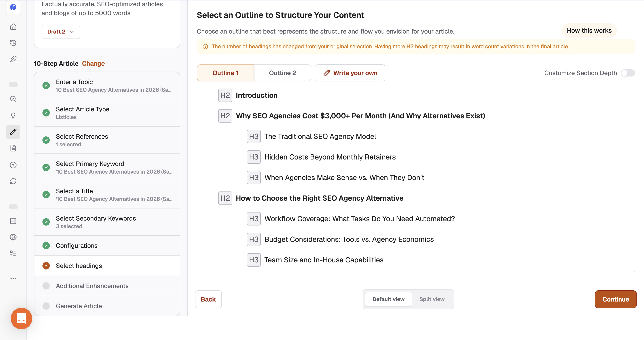Select Default view option
The width and height of the screenshot is (644, 340).
tap(388, 299)
